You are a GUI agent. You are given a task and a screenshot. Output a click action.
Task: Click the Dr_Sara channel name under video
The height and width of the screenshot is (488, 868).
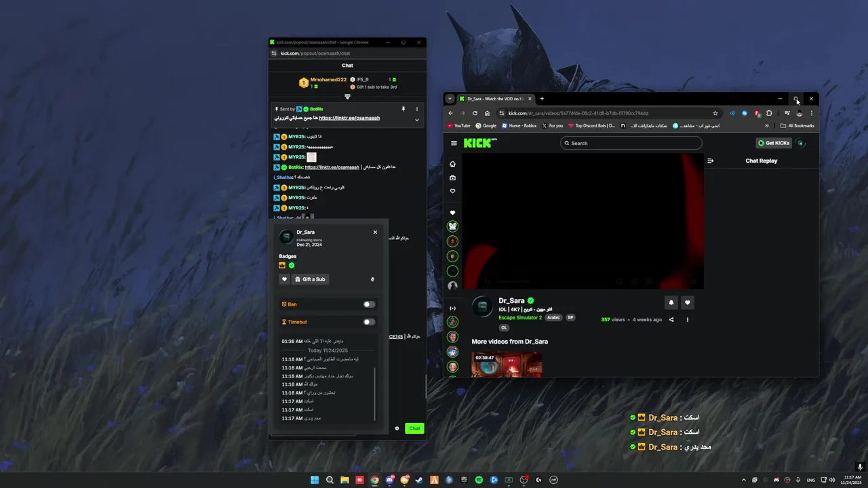point(511,300)
